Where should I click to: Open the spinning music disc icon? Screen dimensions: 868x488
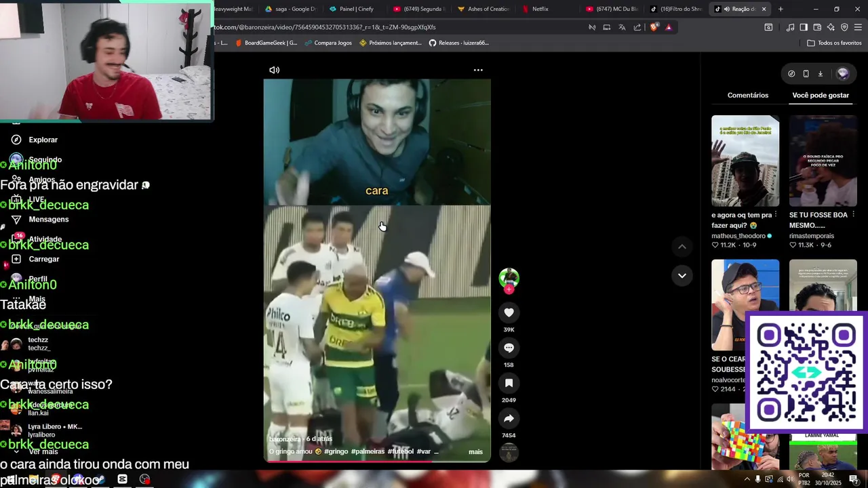click(x=509, y=452)
